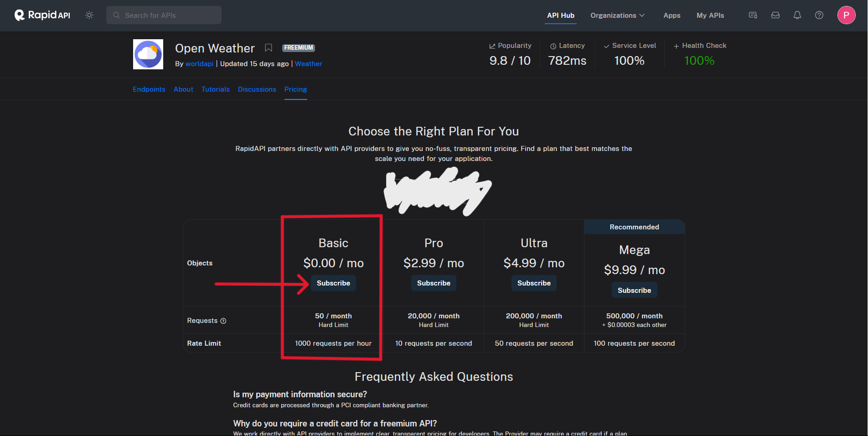
Task: Click 10 requests per second rate limit
Action: point(434,343)
